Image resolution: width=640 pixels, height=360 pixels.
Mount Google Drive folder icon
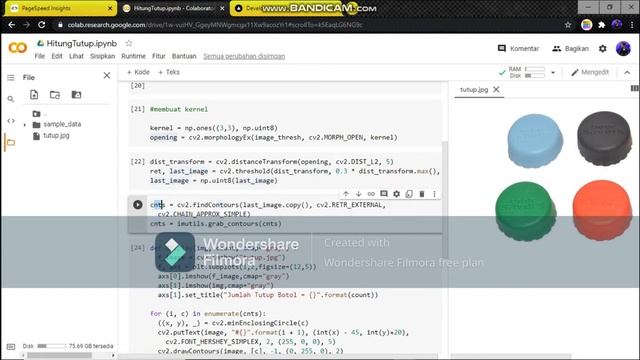[x=76, y=95]
